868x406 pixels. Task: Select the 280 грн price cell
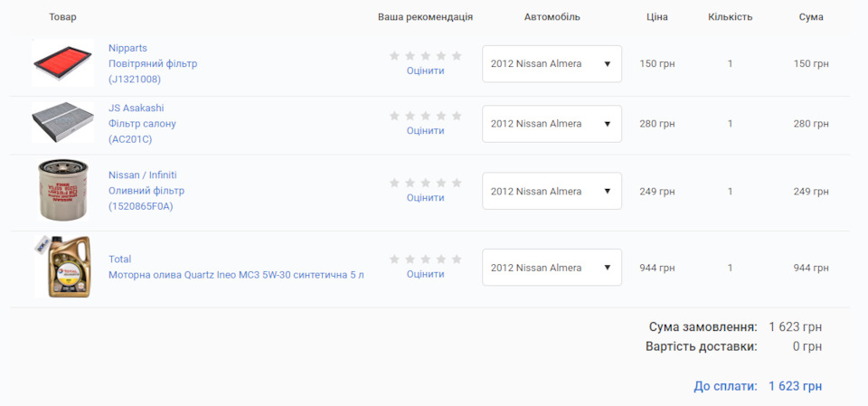tap(657, 124)
